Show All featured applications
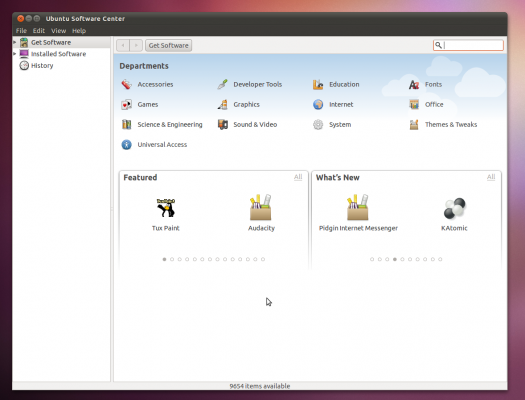Screen dimensions: 525x400 pos(298,177)
